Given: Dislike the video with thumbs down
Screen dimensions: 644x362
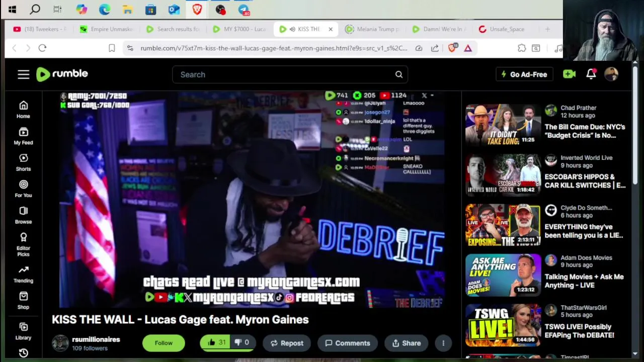Looking at the screenshot, I should [242, 342].
